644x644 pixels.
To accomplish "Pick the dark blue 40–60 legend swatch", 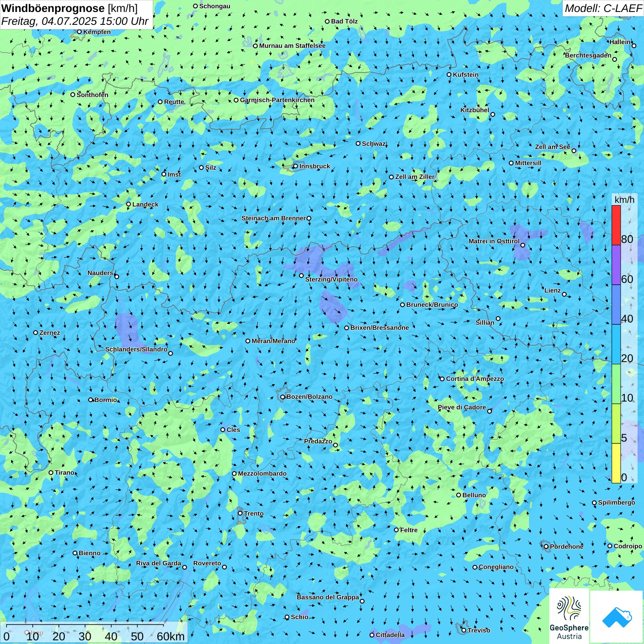I will click(616, 305).
